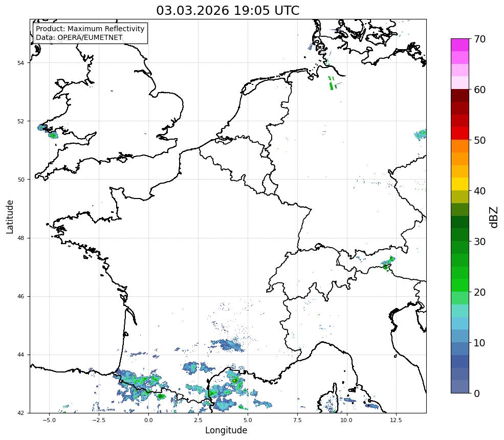Click the longitude tick label 2.5
The height and width of the screenshot is (440, 504).
198,420
